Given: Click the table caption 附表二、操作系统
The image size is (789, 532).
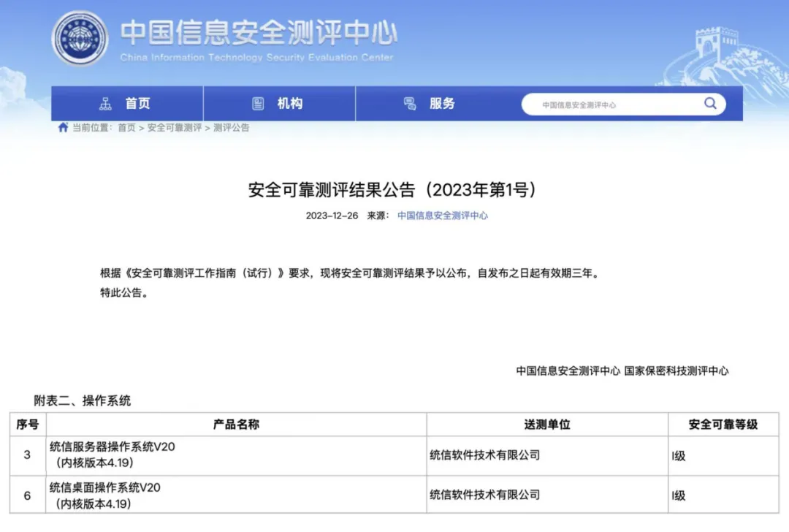Looking at the screenshot, I should [x=83, y=400].
